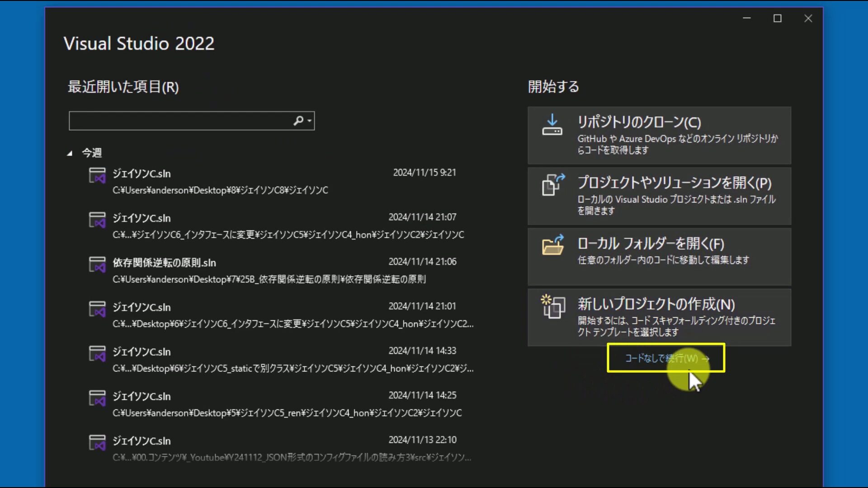
Task: Click the open project or solution icon
Action: (553, 185)
